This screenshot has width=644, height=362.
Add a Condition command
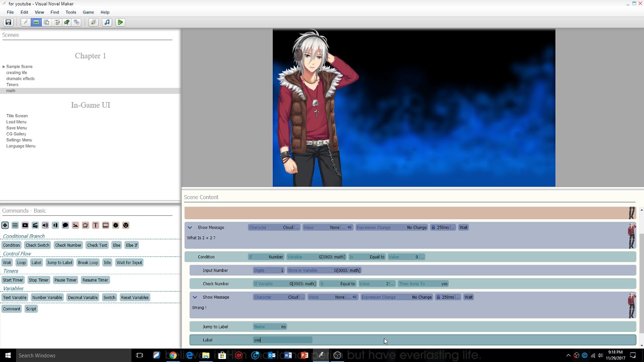(x=12, y=245)
